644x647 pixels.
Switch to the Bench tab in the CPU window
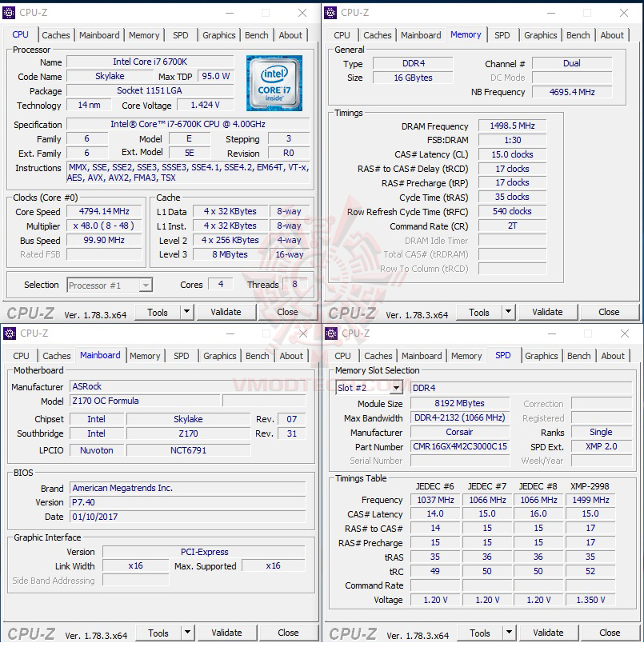[x=256, y=35]
